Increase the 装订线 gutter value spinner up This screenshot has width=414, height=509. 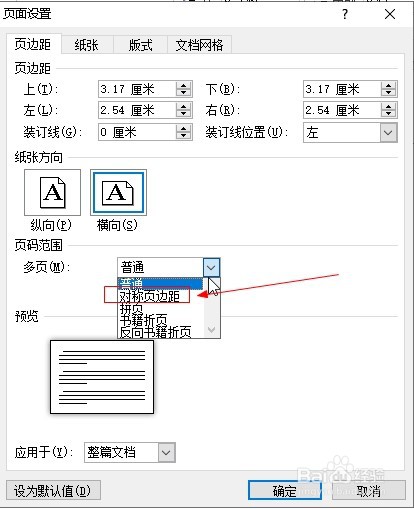[183, 128]
